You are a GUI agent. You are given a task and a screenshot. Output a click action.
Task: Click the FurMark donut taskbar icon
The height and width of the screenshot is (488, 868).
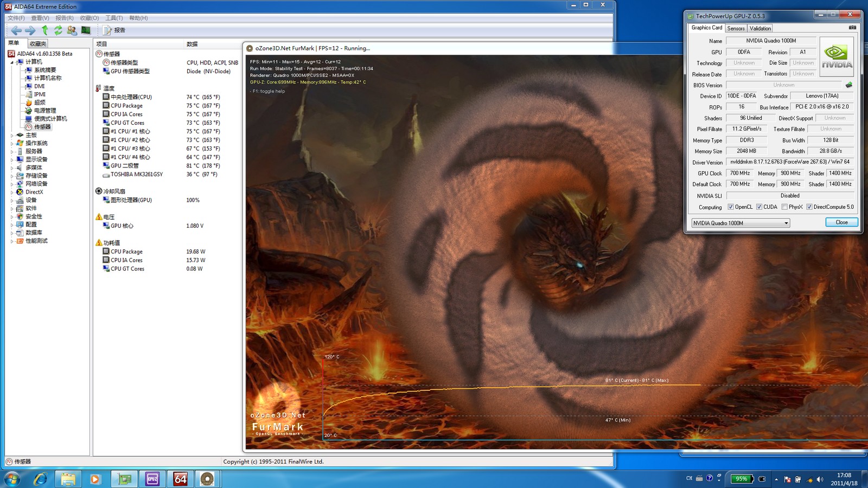(207, 479)
